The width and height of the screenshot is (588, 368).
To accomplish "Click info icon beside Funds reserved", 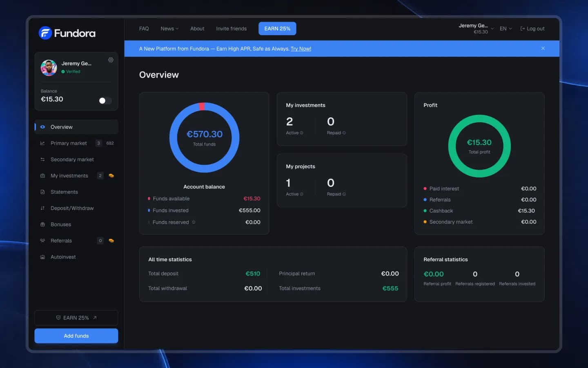I will tap(194, 222).
